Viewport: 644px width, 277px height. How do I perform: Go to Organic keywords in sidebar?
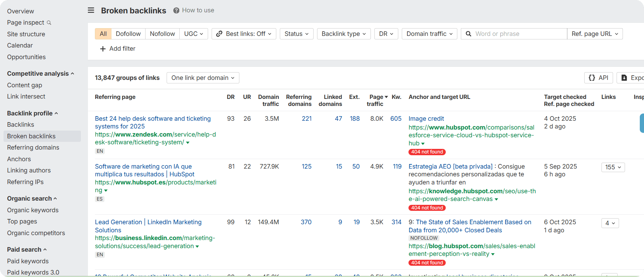click(x=33, y=210)
